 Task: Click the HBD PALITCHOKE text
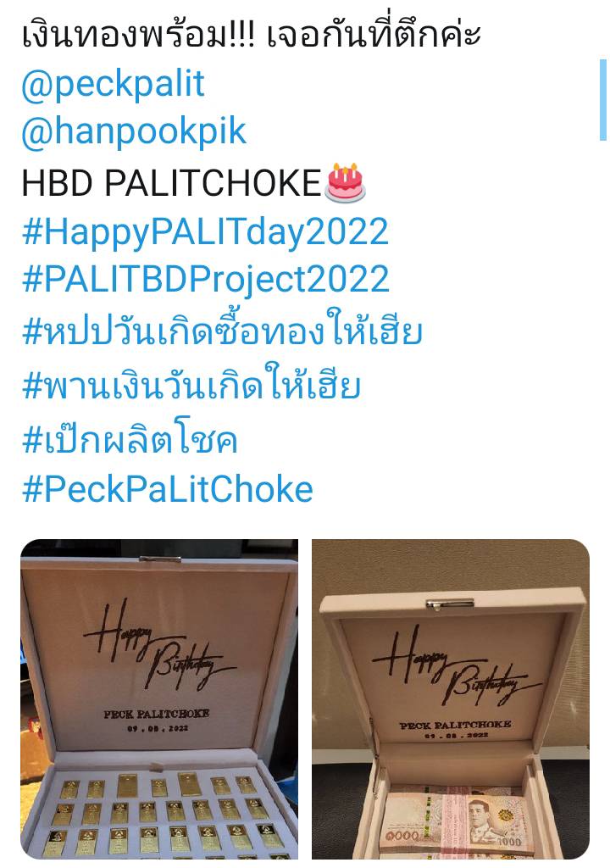(172, 183)
